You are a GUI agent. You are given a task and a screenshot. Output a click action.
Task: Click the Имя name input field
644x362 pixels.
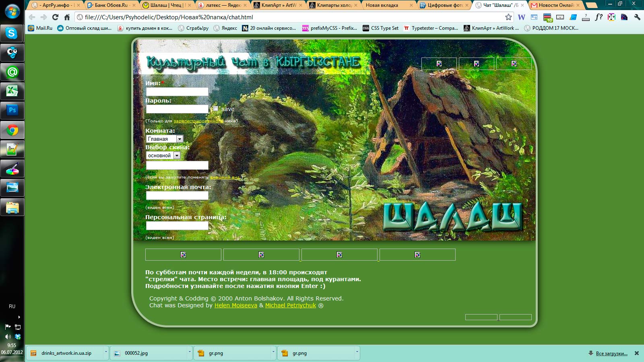(x=177, y=92)
